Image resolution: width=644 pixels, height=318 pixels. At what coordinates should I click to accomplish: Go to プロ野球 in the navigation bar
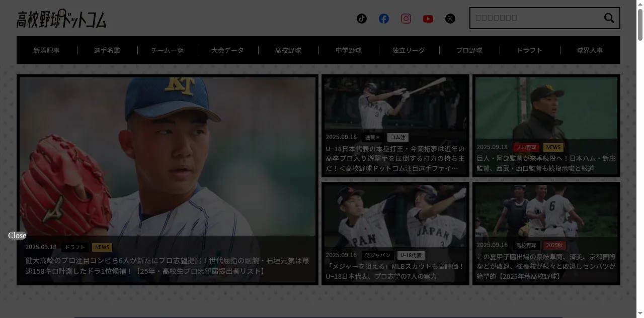[469, 50]
